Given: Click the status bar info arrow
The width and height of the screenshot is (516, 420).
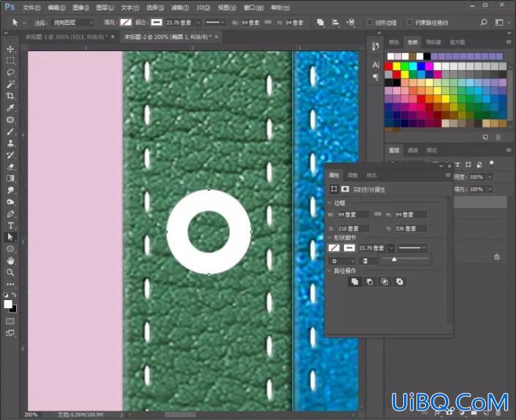Looking at the screenshot, I should [121, 415].
